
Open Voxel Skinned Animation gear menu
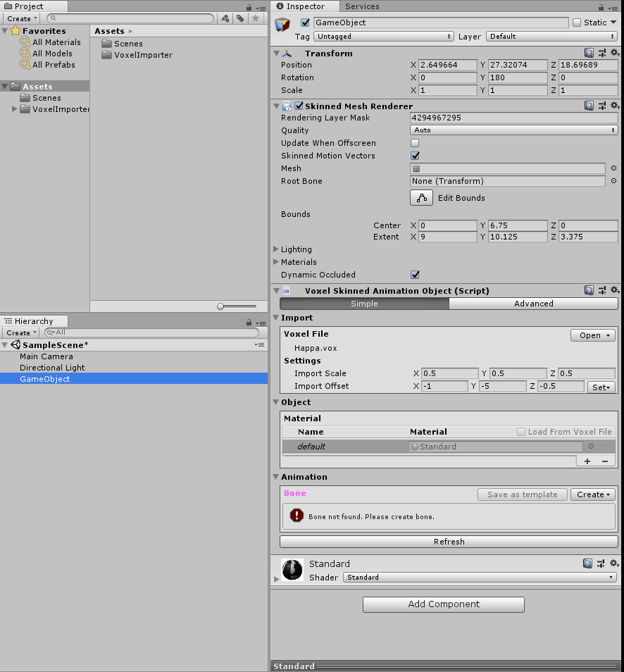pyautogui.click(x=615, y=290)
